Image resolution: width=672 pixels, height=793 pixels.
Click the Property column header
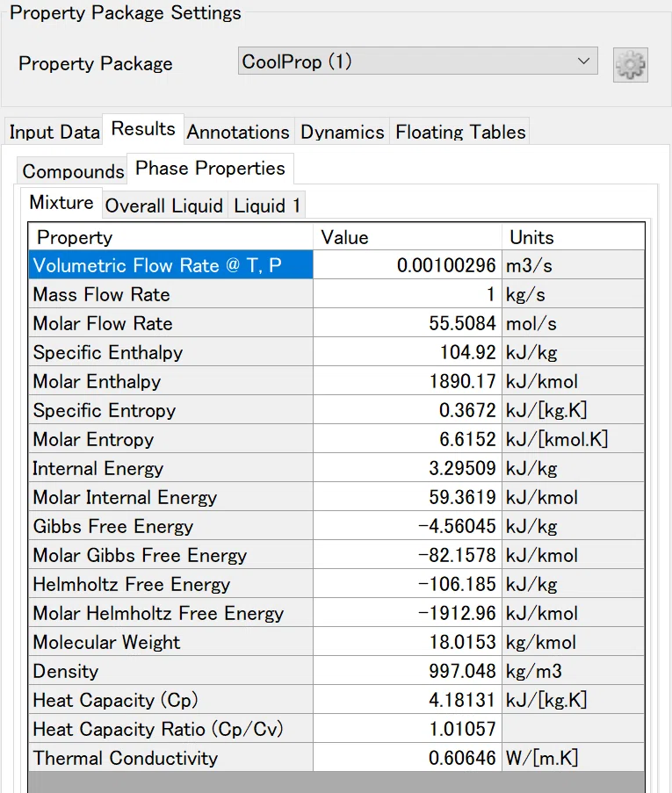[171, 237]
